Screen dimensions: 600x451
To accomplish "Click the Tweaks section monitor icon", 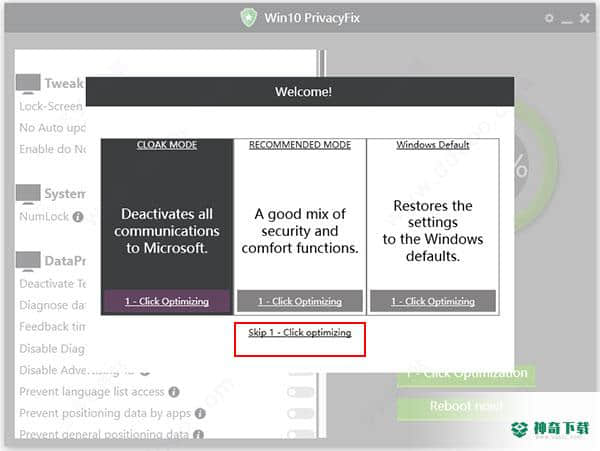I will (28, 84).
